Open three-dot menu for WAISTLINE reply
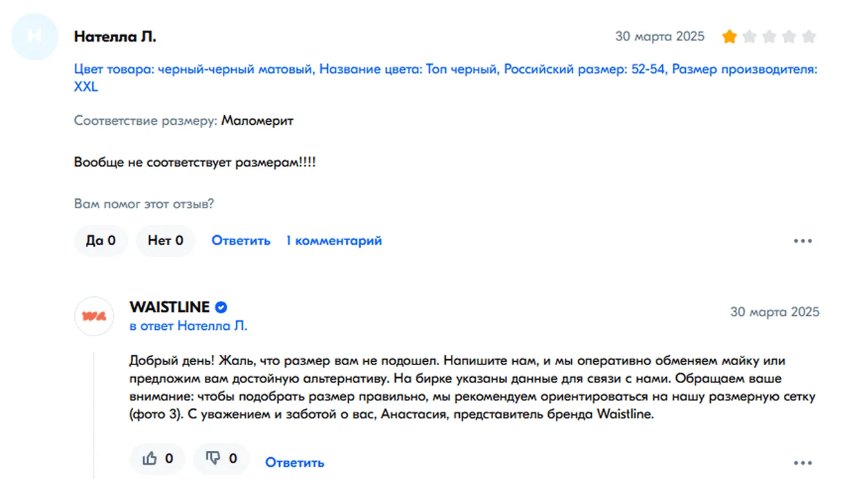Screen dimensions: 853x504 click(802, 463)
